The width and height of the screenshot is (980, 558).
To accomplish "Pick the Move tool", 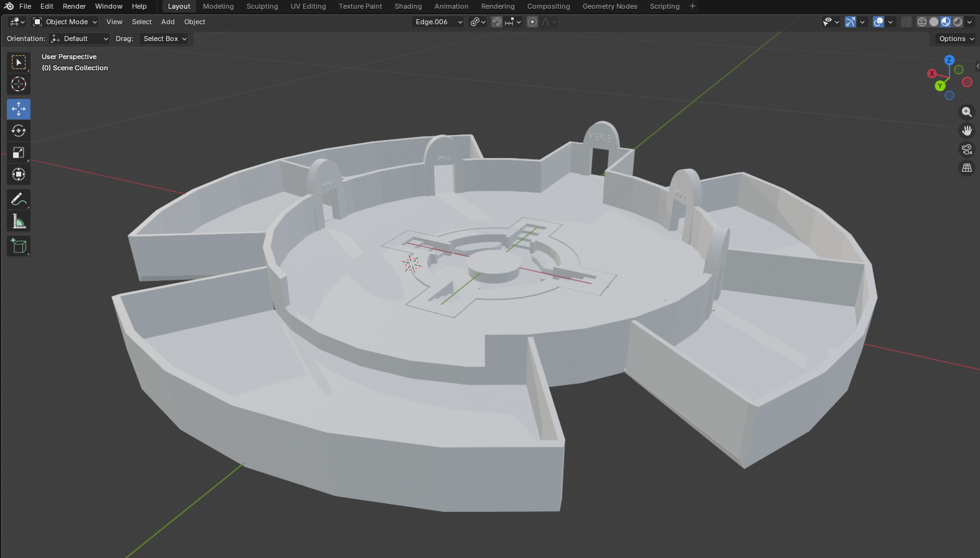I will click(19, 109).
